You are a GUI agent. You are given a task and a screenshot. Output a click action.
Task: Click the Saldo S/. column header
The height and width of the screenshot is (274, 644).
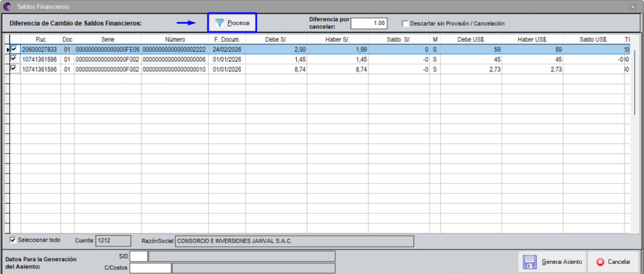[x=399, y=40]
